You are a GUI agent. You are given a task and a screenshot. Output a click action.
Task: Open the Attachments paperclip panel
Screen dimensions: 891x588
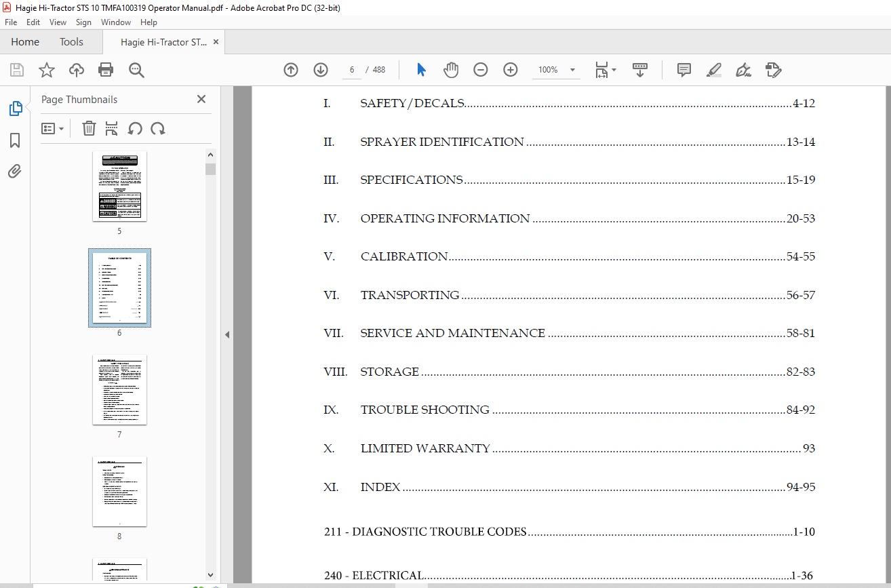click(x=15, y=171)
